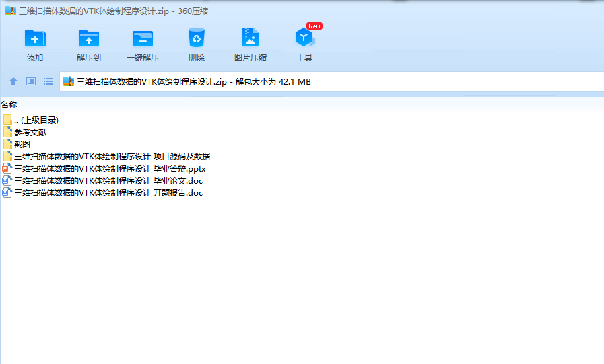Switch to the list view button
Image resolution: width=604 pixels, height=364 pixels.
coord(48,81)
